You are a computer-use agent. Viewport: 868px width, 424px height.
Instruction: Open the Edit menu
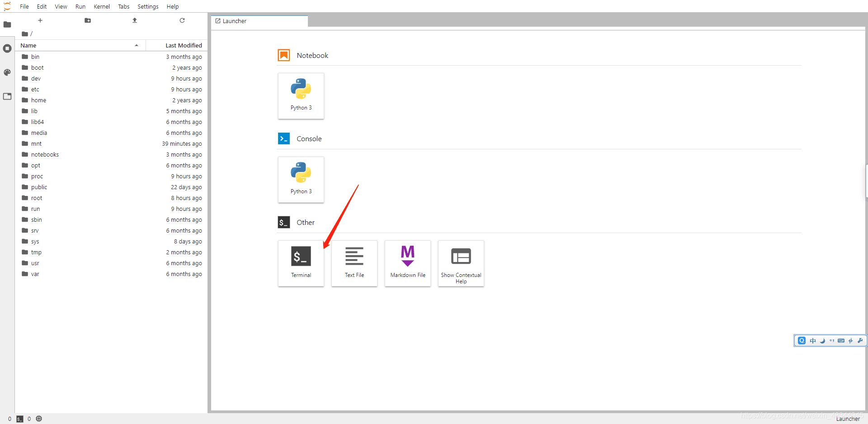tap(42, 6)
